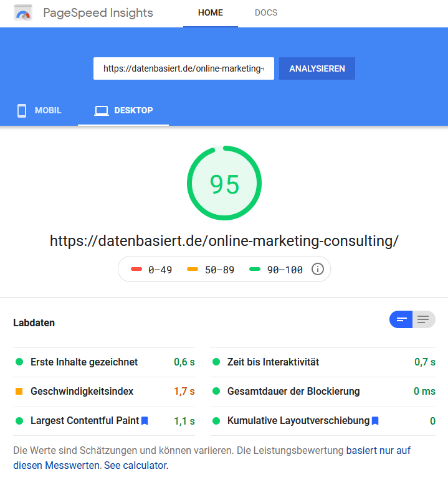Click the 95 performance score gauge

coord(224,183)
